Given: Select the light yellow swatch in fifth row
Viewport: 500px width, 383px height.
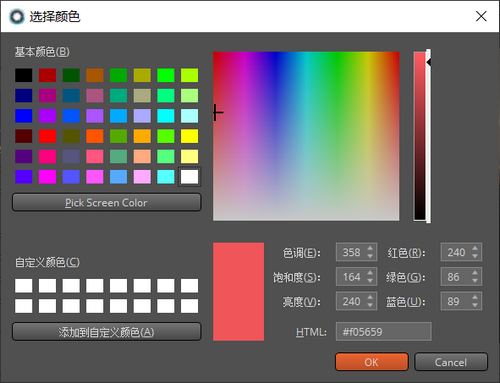Looking at the screenshot, I should coord(189,156).
